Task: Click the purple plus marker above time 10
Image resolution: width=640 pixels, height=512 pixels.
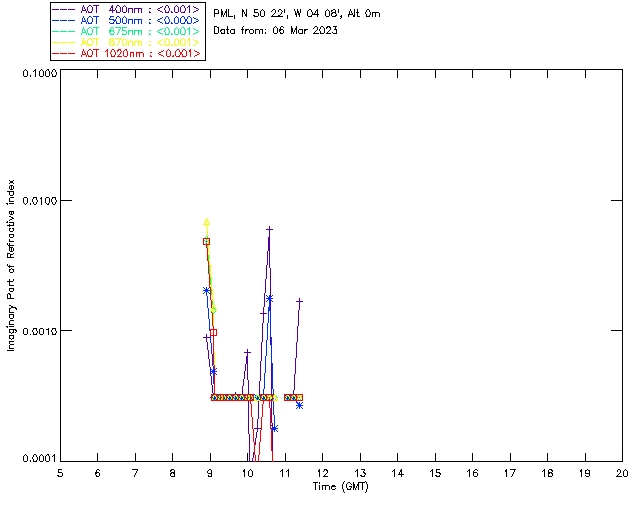Action: point(247,352)
